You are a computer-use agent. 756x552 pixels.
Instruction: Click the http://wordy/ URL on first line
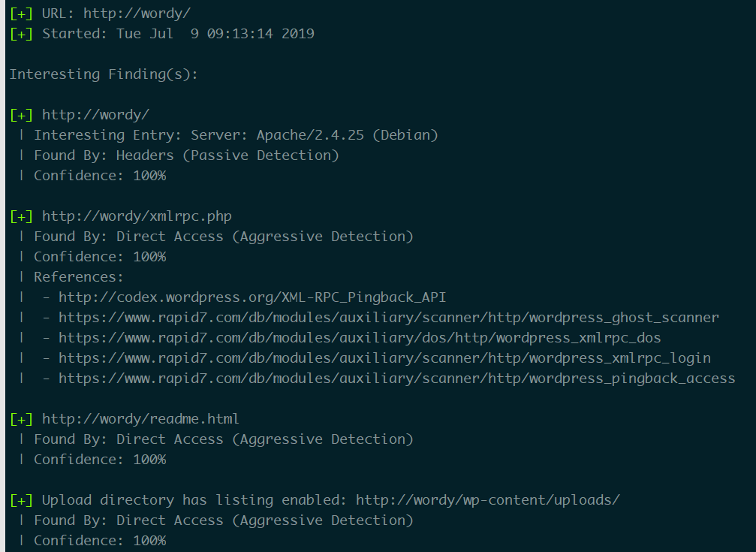[x=137, y=14]
